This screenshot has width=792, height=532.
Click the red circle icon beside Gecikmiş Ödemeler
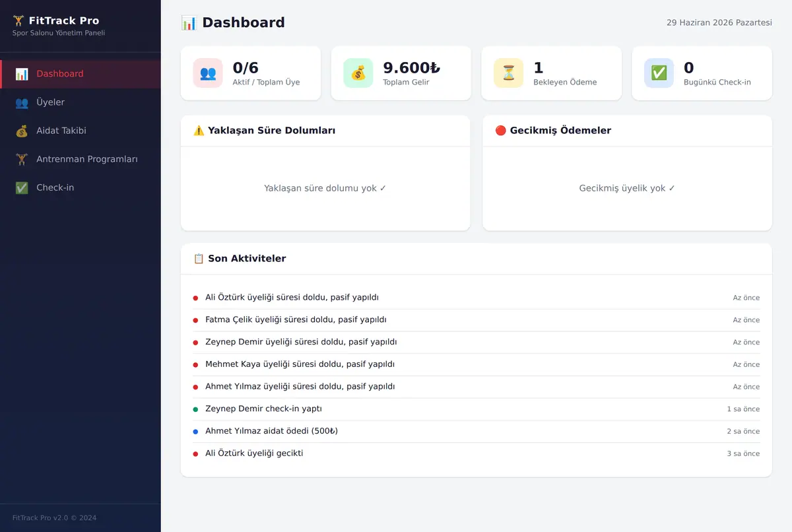point(501,131)
